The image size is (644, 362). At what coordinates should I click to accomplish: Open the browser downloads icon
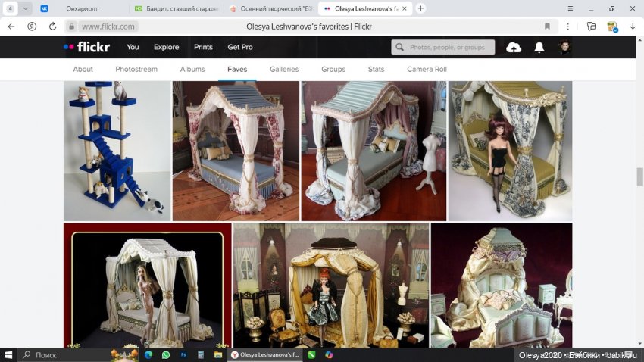633,26
